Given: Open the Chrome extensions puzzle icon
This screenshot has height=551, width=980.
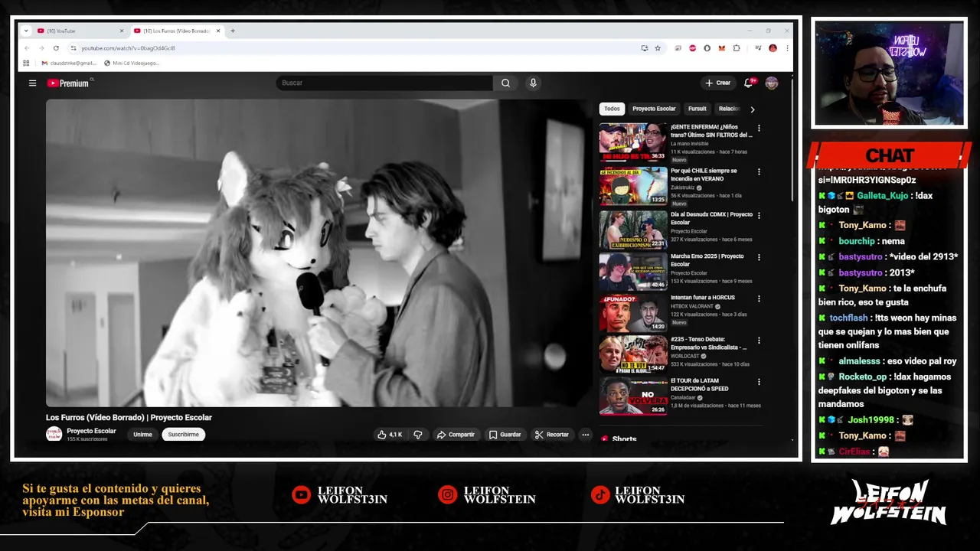Looking at the screenshot, I should pyautogui.click(x=737, y=48).
